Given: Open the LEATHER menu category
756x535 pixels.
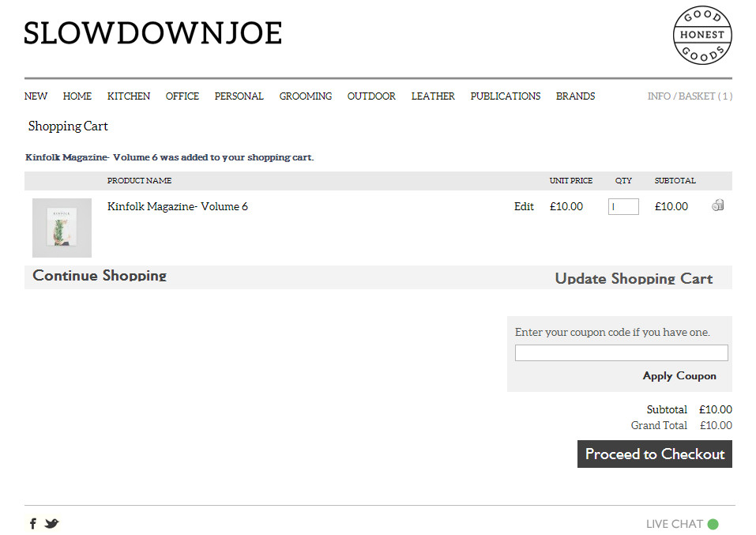Looking at the screenshot, I should pyautogui.click(x=433, y=96).
